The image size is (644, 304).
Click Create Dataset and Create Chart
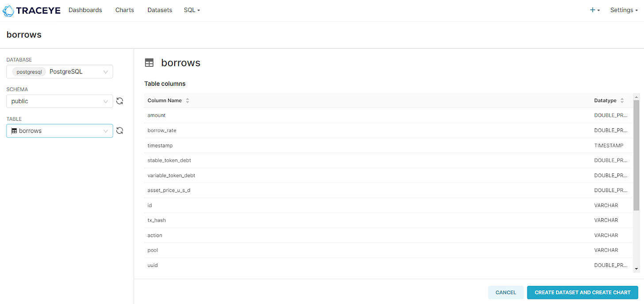tap(583, 292)
